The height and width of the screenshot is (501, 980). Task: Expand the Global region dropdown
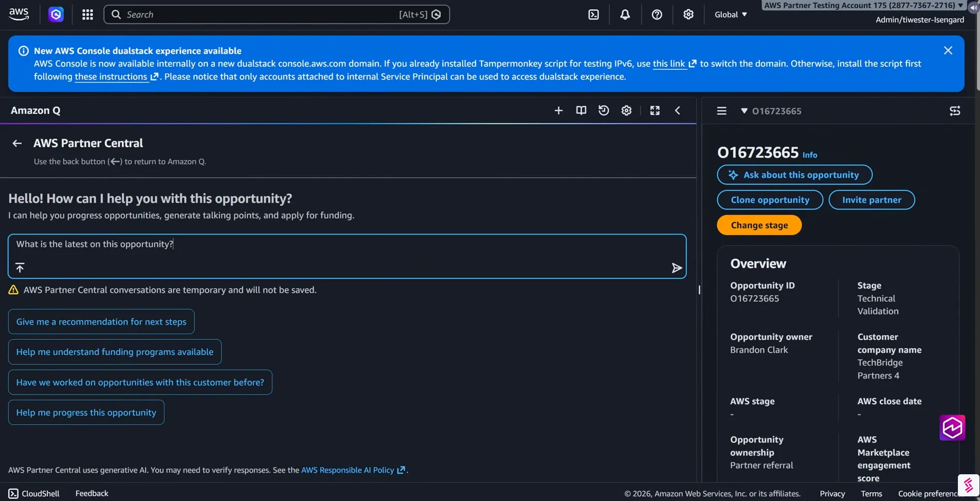(x=731, y=14)
